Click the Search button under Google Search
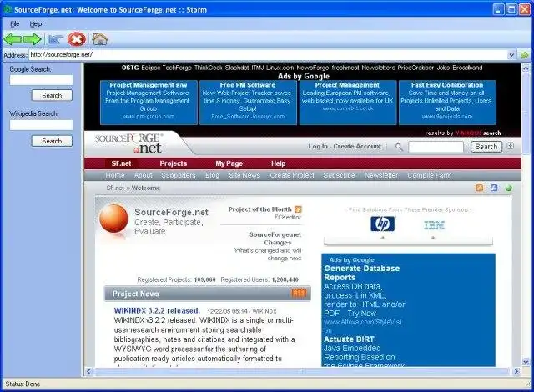This screenshot has width=534, height=392. pos(52,95)
